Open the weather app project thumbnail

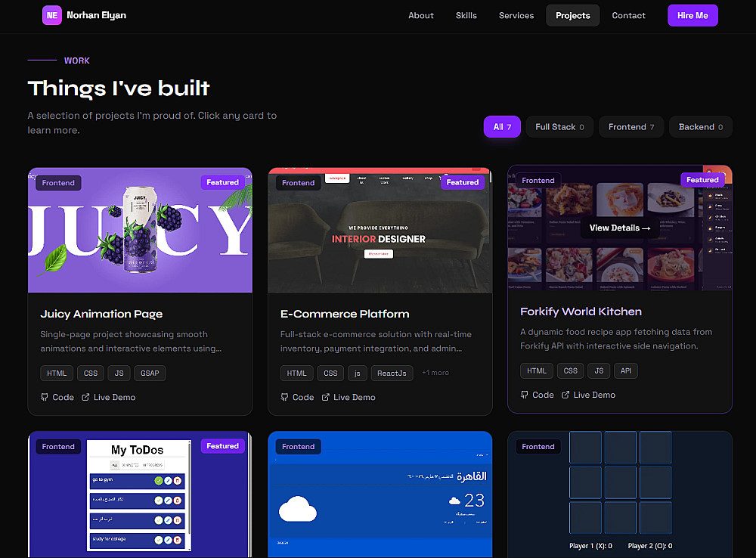[380, 494]
